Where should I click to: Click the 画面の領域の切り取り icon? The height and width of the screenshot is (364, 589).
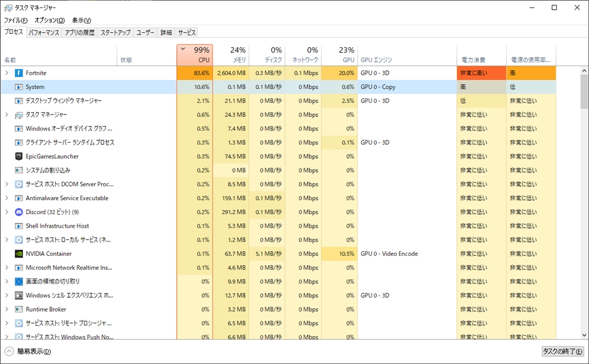pos(18,282)
